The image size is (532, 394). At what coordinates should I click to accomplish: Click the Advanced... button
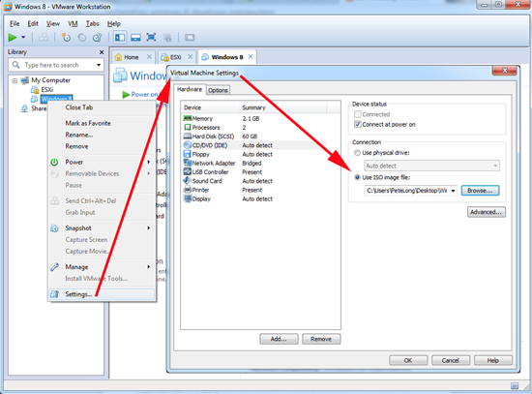tap(487, 212)
